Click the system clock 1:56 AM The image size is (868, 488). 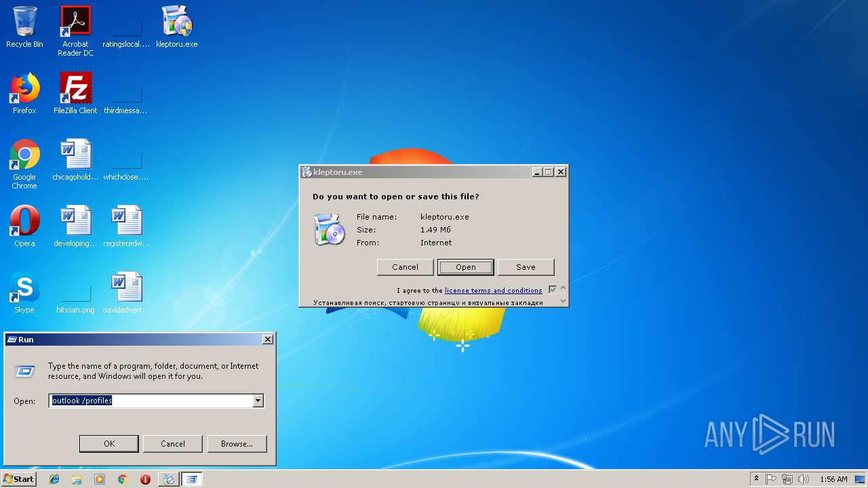833,479
